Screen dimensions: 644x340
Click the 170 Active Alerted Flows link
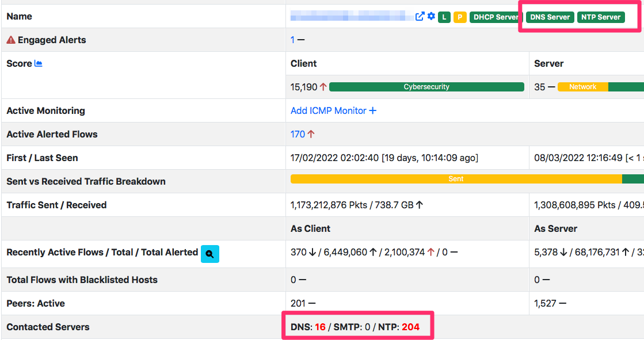click(x=297, y=134)
